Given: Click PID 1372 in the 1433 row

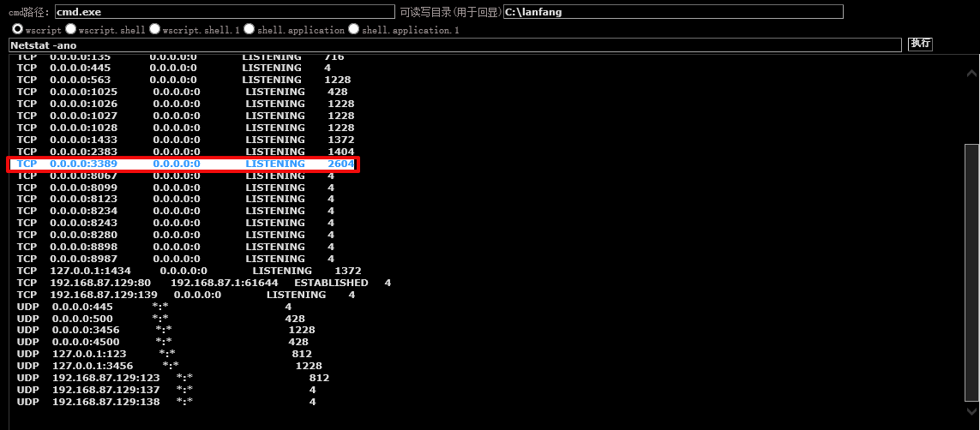Looking at the screenshot, I should pos(340,140).
